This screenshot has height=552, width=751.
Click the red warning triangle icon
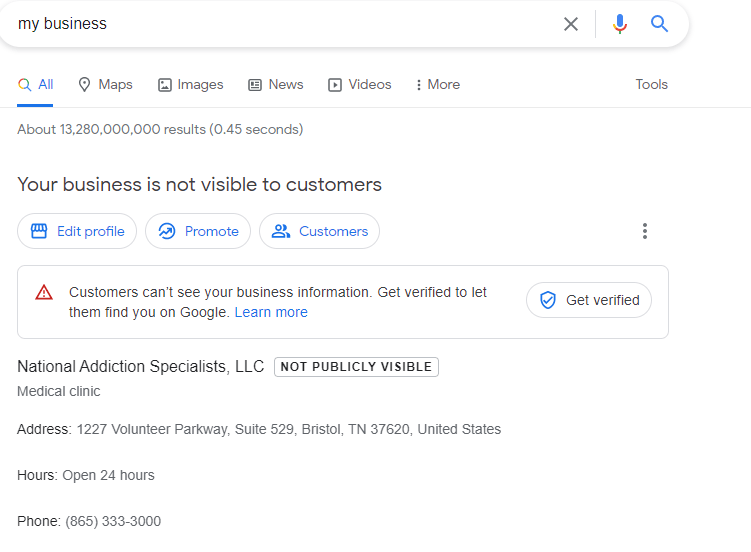click(44, 292)
